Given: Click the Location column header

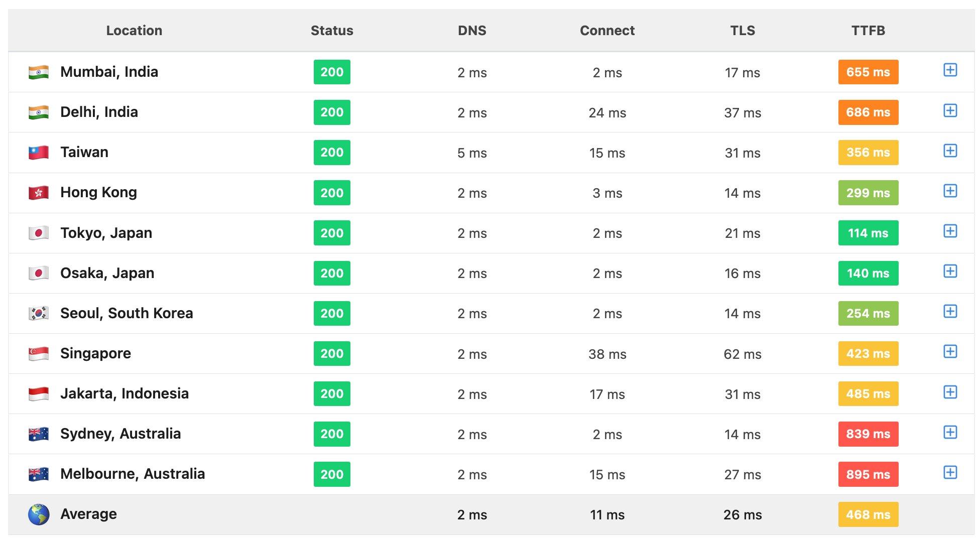Looking at the screenshot, I should click(134, 31).
